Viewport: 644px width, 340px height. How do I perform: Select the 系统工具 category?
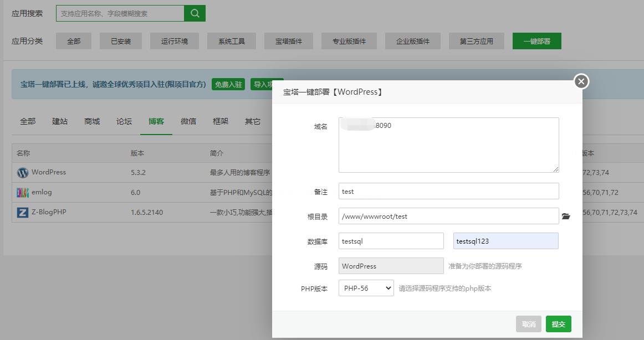[x=232, y=41]
